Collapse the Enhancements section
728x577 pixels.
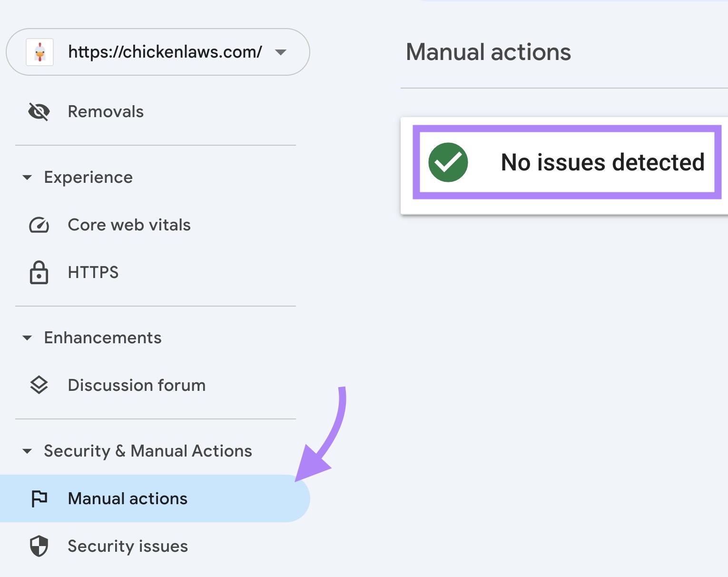pos(27,338)
